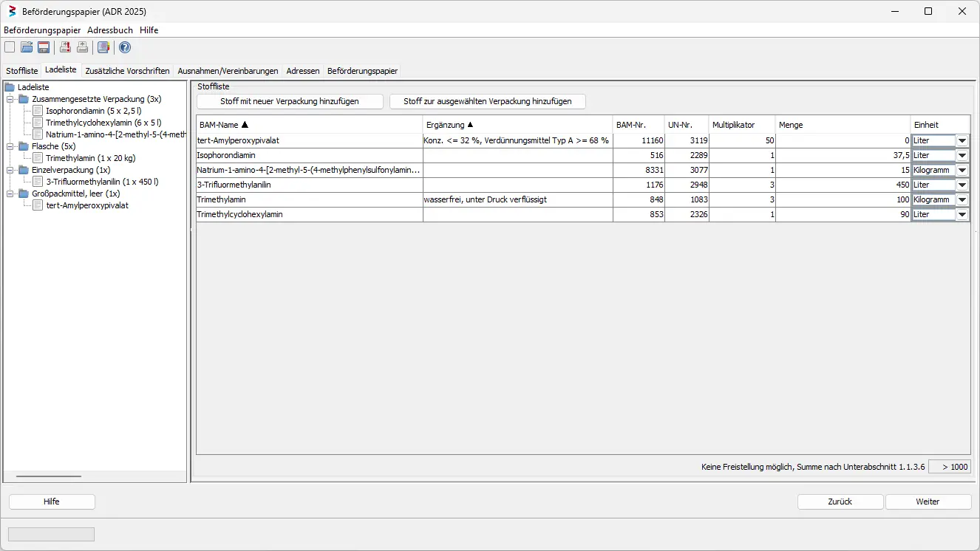Click the Weiter button
The width and height of the screenshot is (980, 551).
[x=928, y=502]
